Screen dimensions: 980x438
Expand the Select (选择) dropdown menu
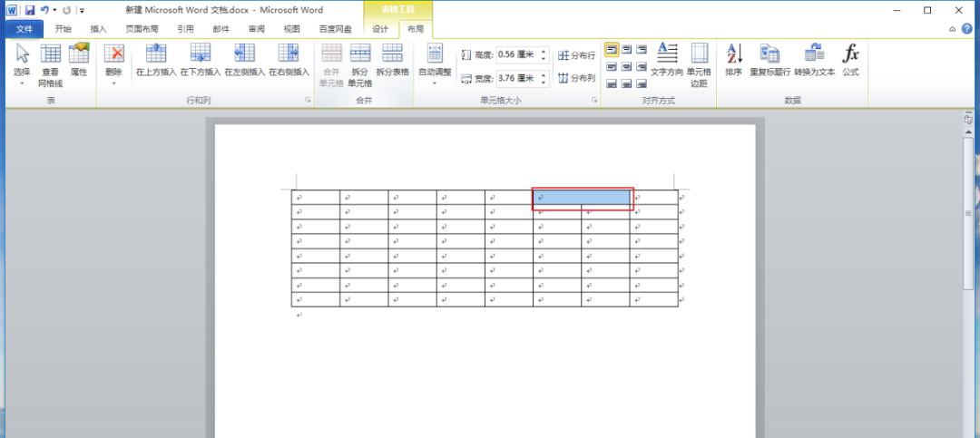coord(22,83)
